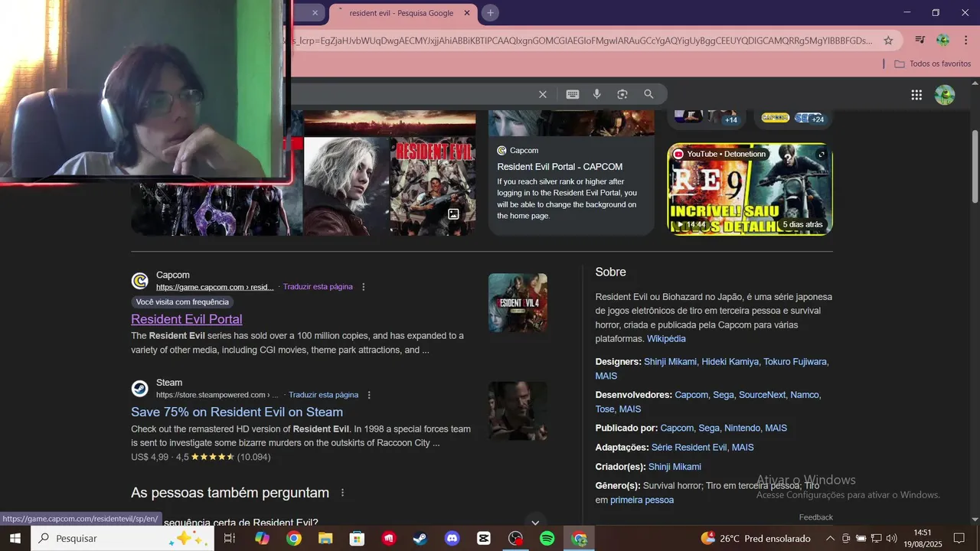Open the Windows notification center
Screen dimensions: 980x551
tap(959, 539)
